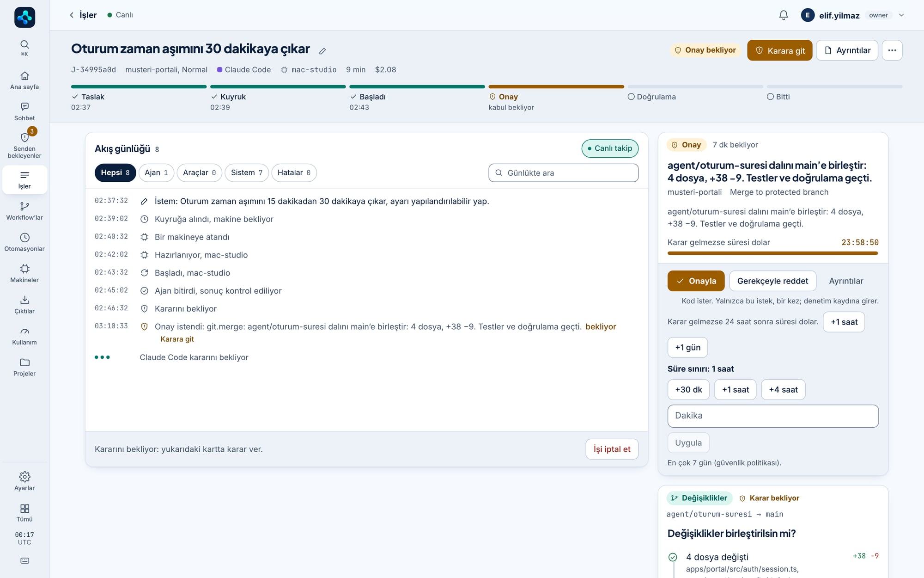Click Karara git link in log
924x578 pixels.
pos(177,339)
